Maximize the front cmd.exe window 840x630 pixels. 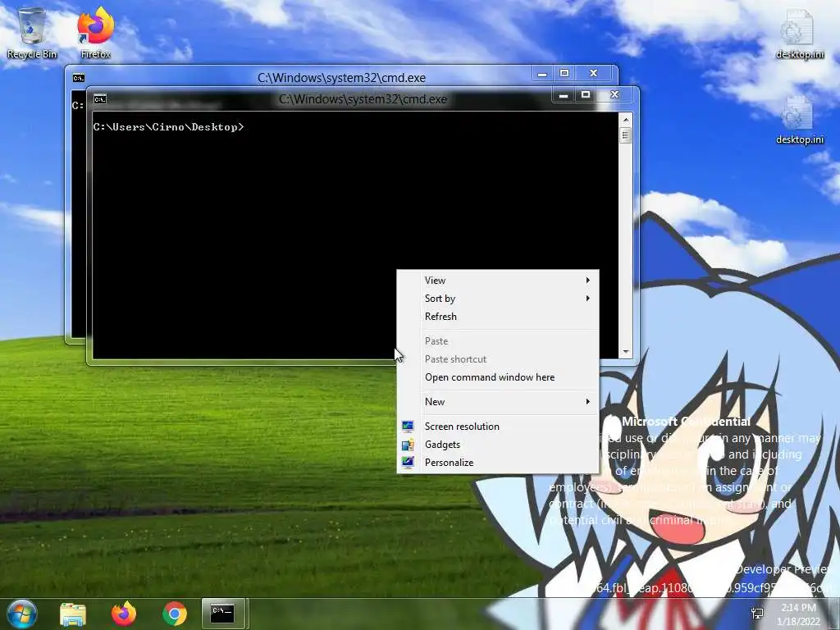[586, 95]
